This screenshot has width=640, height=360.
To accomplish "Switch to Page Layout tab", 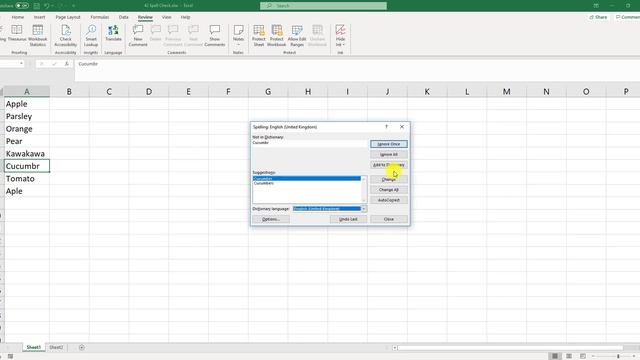I will click(68, 17).
